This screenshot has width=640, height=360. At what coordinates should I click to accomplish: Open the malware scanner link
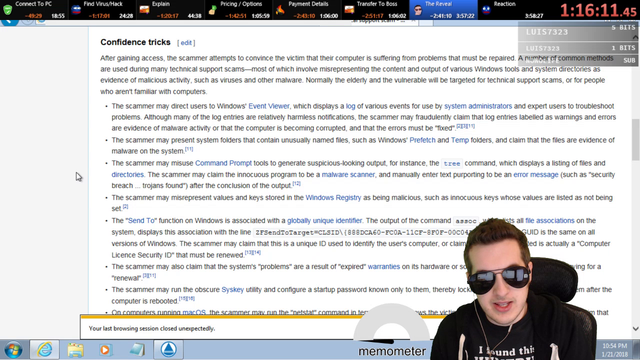pos(348,175)
